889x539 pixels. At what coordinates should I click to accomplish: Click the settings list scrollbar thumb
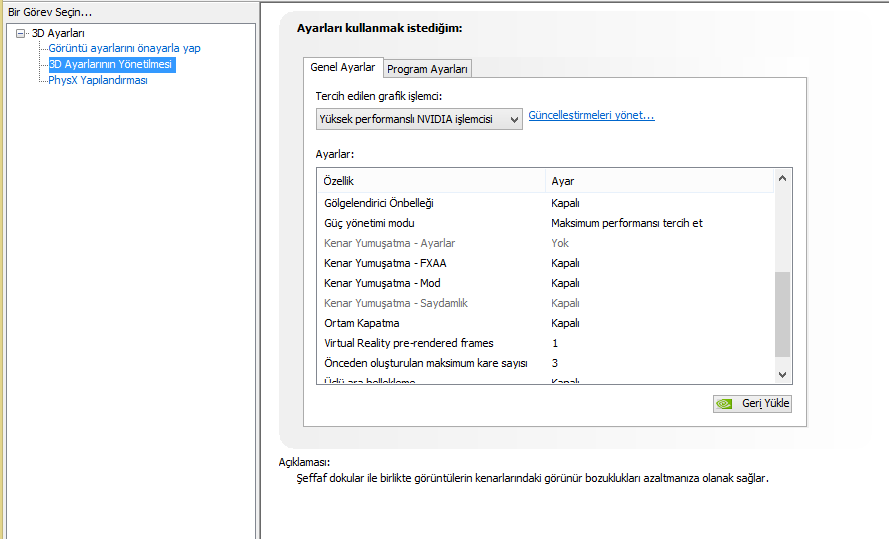tap(782, 315)
